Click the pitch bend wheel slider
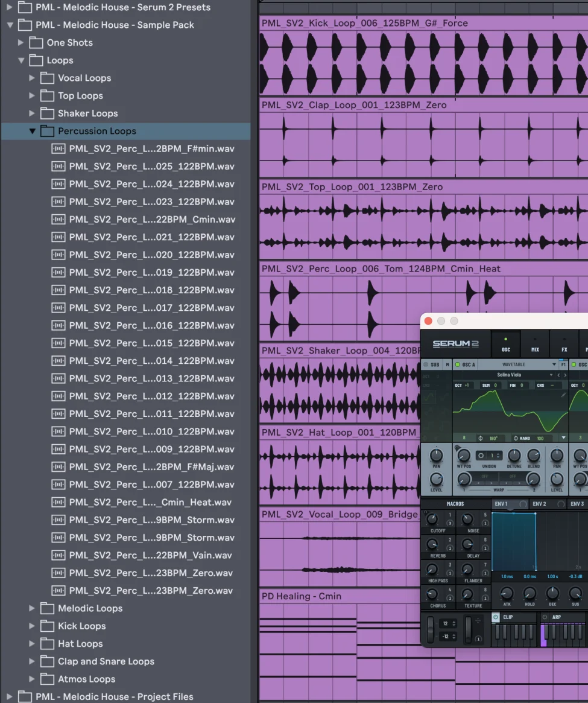 [430, 629]
